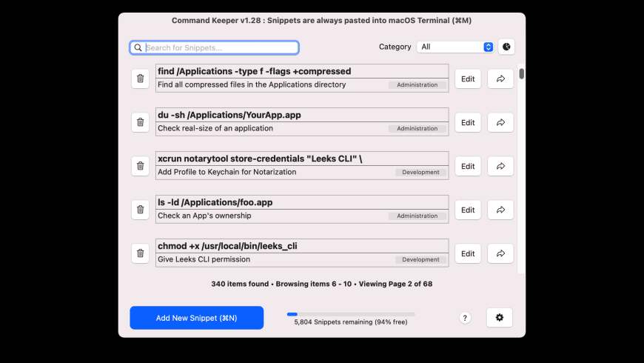This screenshot has width=644, height=363.
Task: Click Administration tag on find /Applications snippet
Action: click(x=417, y=84)
